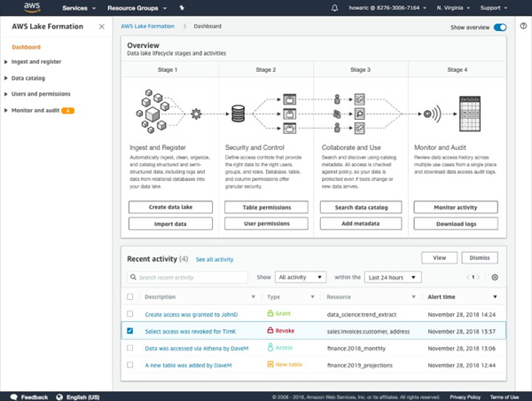Open the Resource Groups menu
Image resolution: width=532 pixels, height=401 pixels.
click(x=137, y=8)
